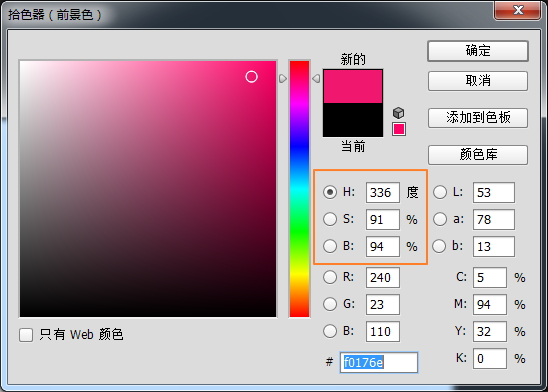
Task: Select the H hue radio button
Action: [330, 192]
